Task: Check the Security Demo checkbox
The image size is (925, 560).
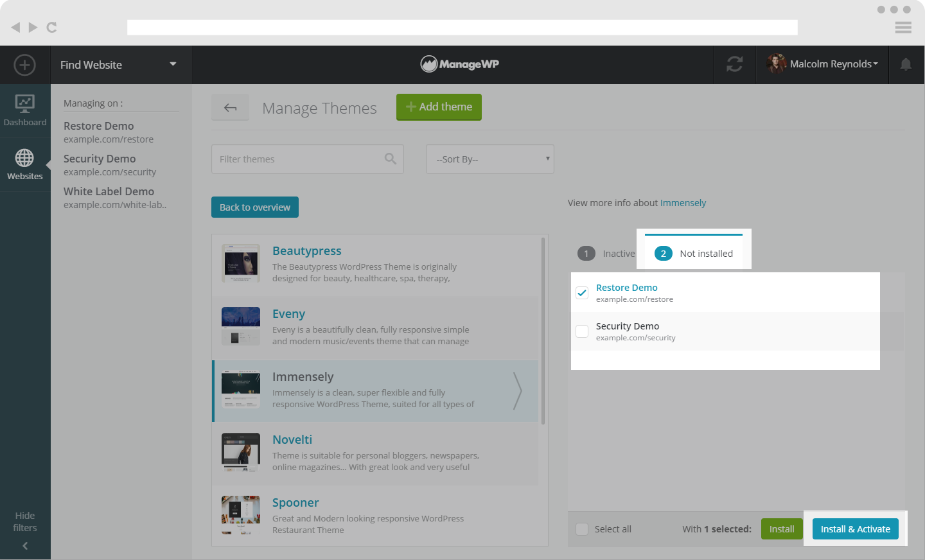Action: click(582, 331)
